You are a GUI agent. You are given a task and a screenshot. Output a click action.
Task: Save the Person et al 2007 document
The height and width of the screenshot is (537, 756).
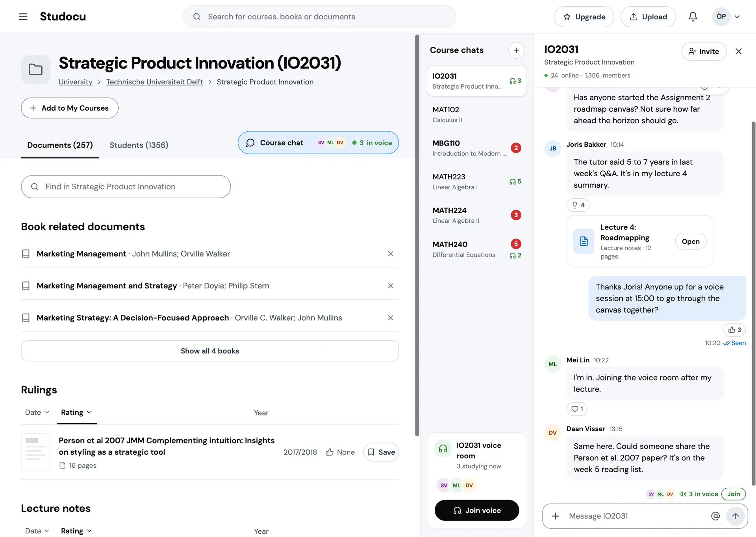coord(381,452)
